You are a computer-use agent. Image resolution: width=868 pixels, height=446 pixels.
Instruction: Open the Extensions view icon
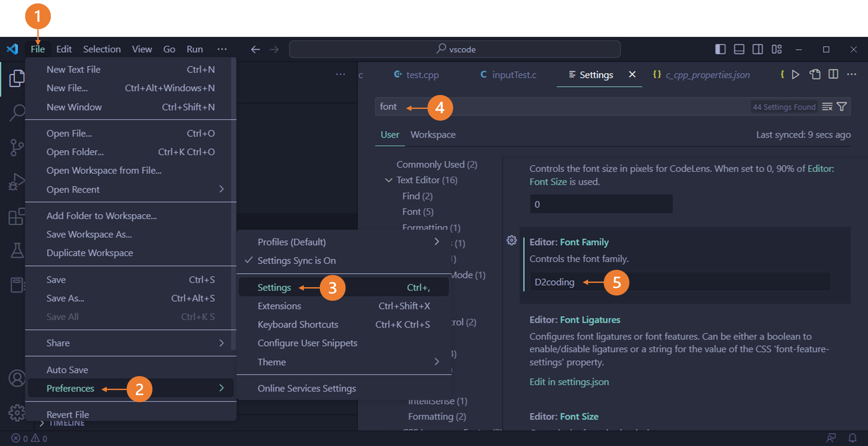click(x=16, y=216)
